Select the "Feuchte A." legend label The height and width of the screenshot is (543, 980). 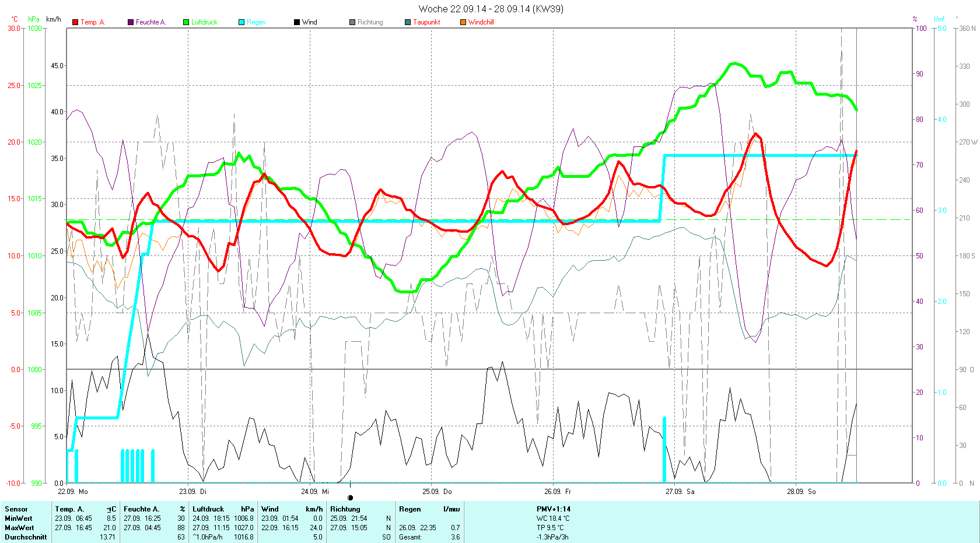pos(151,22)
